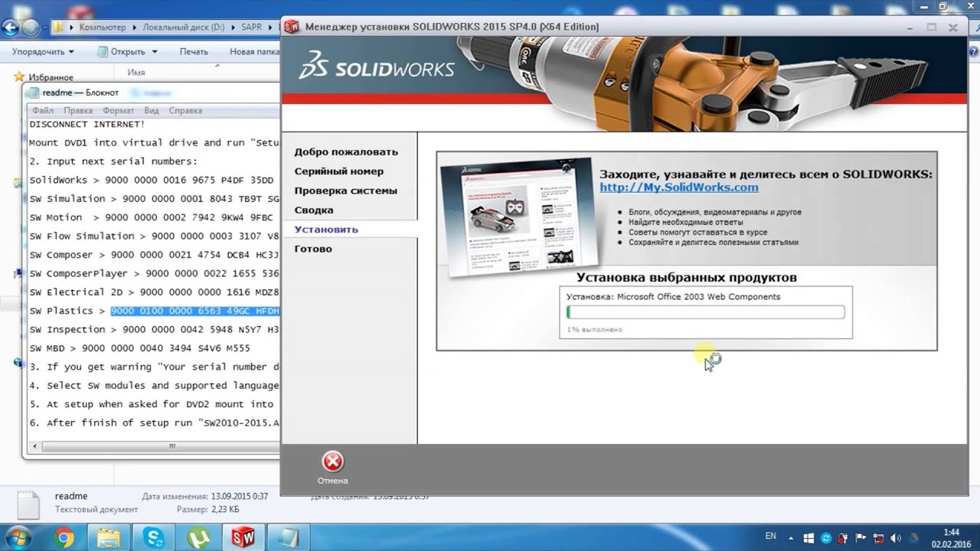Viewport: 980px width, 551px height.
Task: Click Notepad's horizontal scrollbar
Action: point(153,445)
